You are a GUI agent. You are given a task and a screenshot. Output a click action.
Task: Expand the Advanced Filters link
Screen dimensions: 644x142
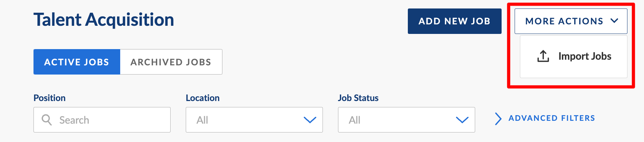[551, 118]
